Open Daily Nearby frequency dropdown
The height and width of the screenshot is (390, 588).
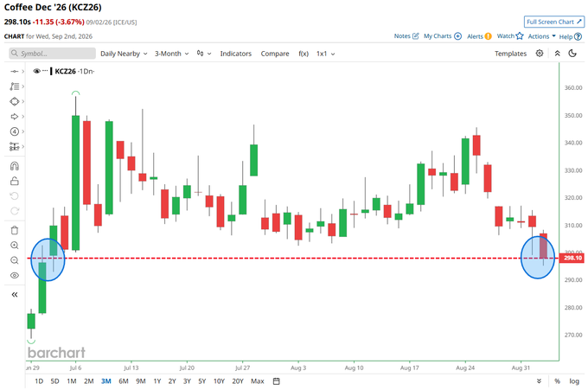[x=124, y=54]
